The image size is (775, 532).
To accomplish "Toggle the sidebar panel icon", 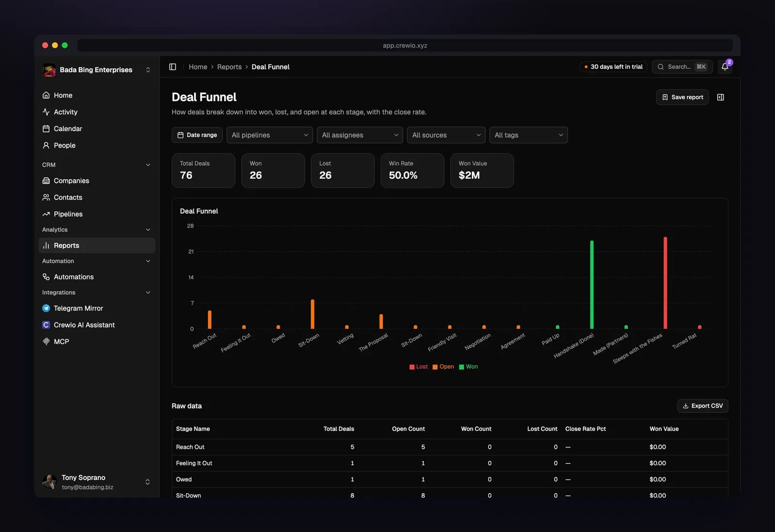I will click(172, 67).
